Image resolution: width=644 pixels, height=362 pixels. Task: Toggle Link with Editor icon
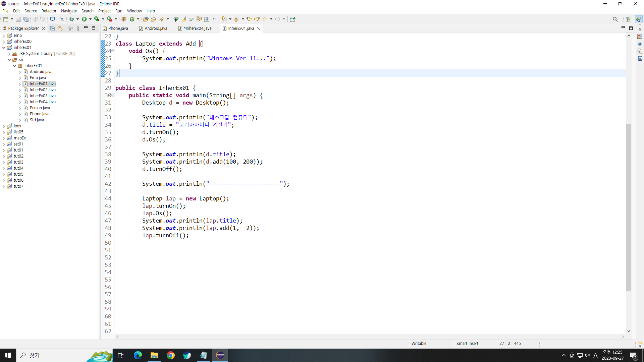click(x=60, y=28)
